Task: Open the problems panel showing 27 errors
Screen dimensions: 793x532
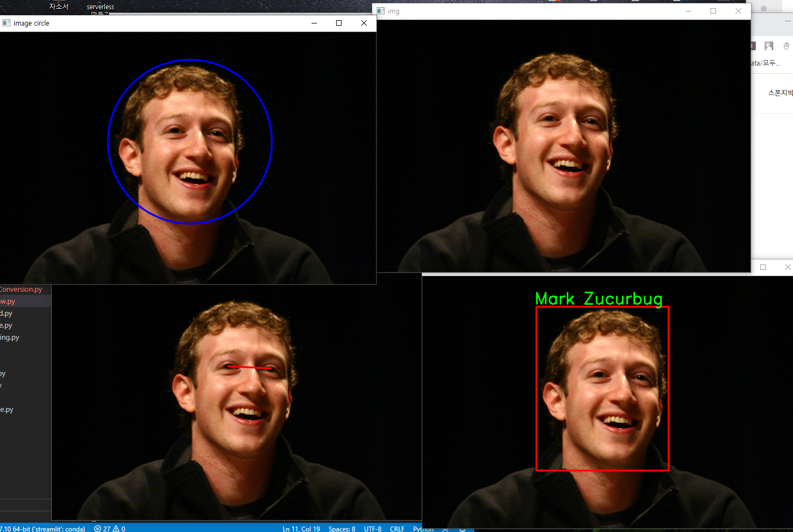Action: (109, 529)
